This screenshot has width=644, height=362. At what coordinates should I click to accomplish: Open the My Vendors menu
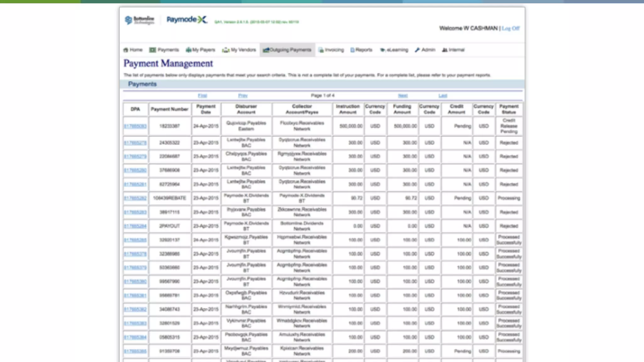tap(243, 50)
